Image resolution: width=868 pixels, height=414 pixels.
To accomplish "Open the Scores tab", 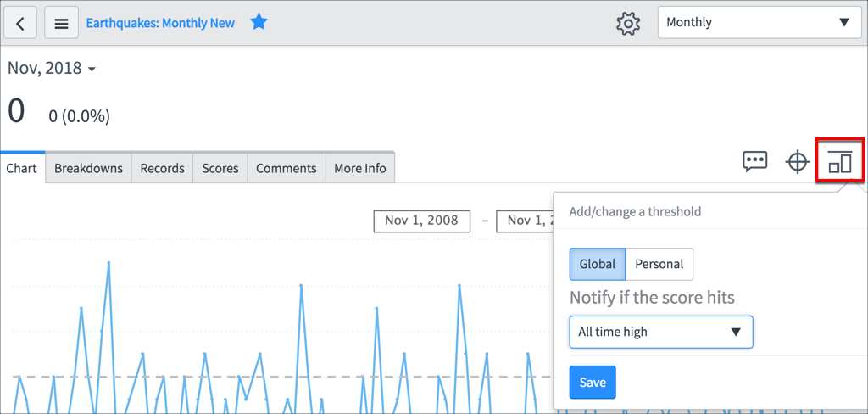I will pos(220,168).
